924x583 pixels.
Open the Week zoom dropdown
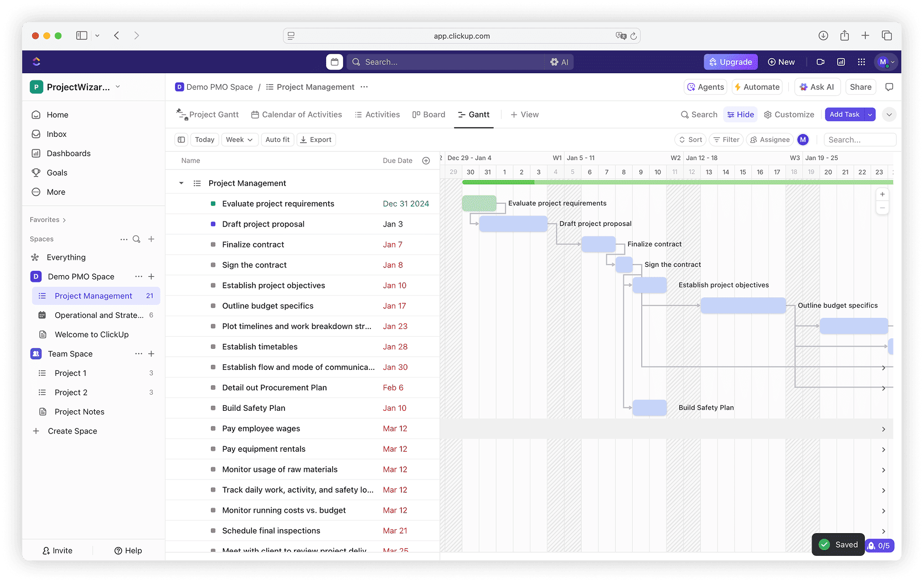239,140
